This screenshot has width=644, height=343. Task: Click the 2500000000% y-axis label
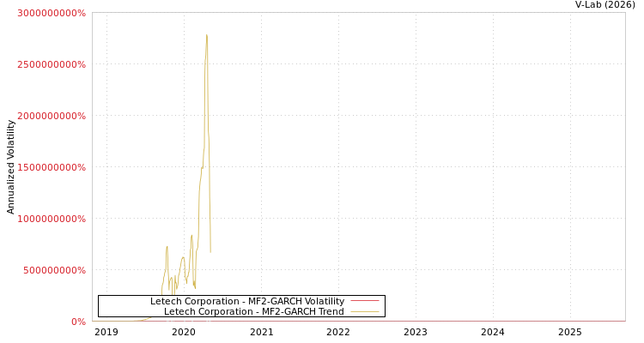(x=52, y=64)
